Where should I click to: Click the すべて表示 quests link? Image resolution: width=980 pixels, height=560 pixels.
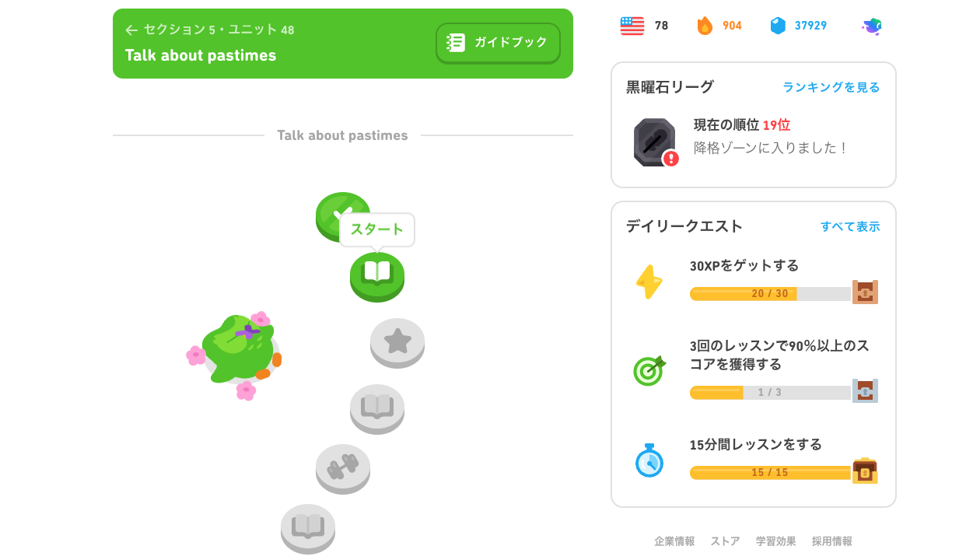850,226
